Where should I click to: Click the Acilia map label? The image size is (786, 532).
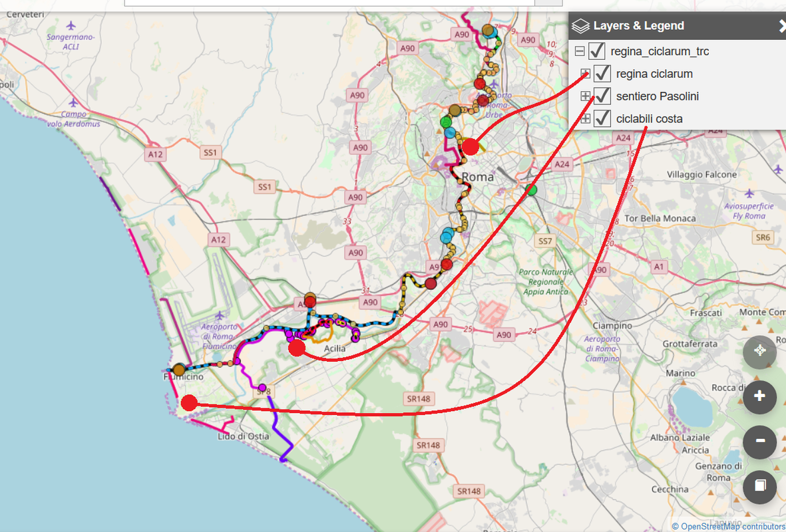pyautogui.click(x=335, y=348)
